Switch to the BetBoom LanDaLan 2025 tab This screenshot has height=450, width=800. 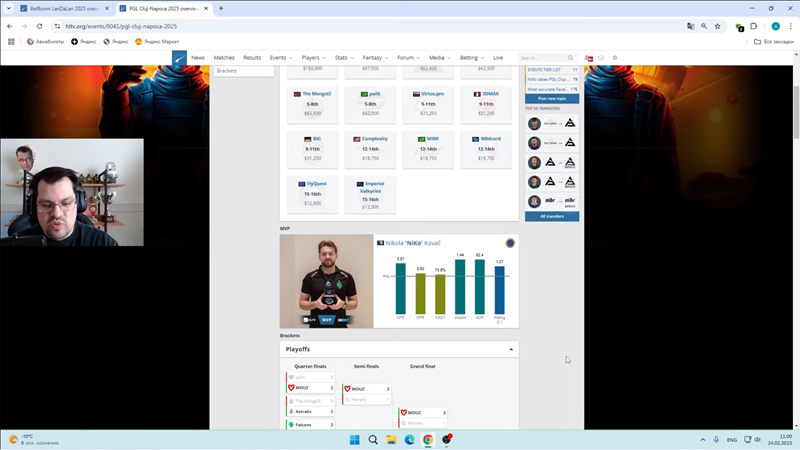64,9
